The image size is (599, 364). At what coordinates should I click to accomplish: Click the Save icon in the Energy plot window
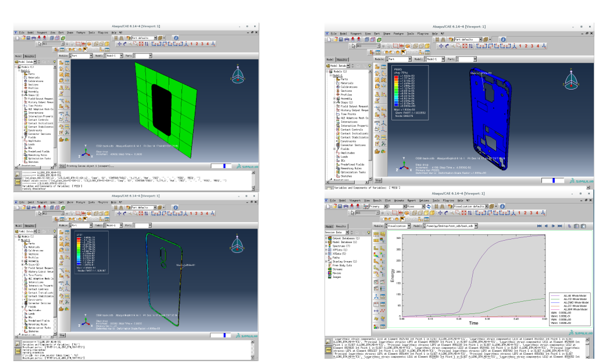(x=340, y=206)
